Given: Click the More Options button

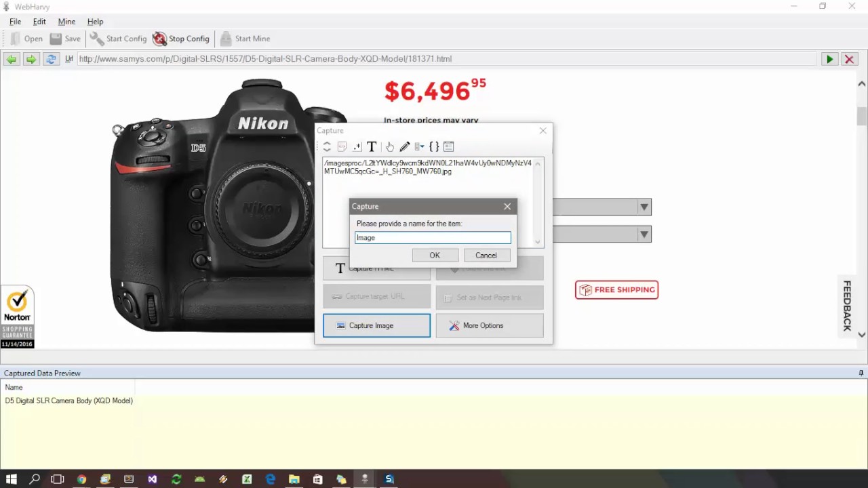Looking at the screenshot, I should (490, 325).
